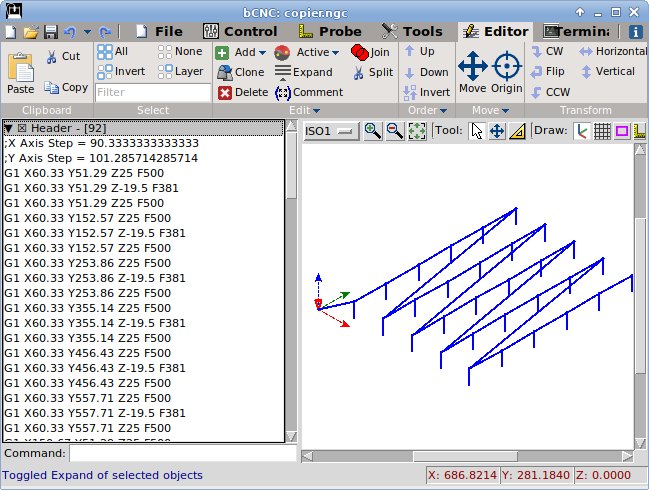This screenshot has height=490, width=649.
Task: Zoom in on the canvas view
Action: point(373,131)
